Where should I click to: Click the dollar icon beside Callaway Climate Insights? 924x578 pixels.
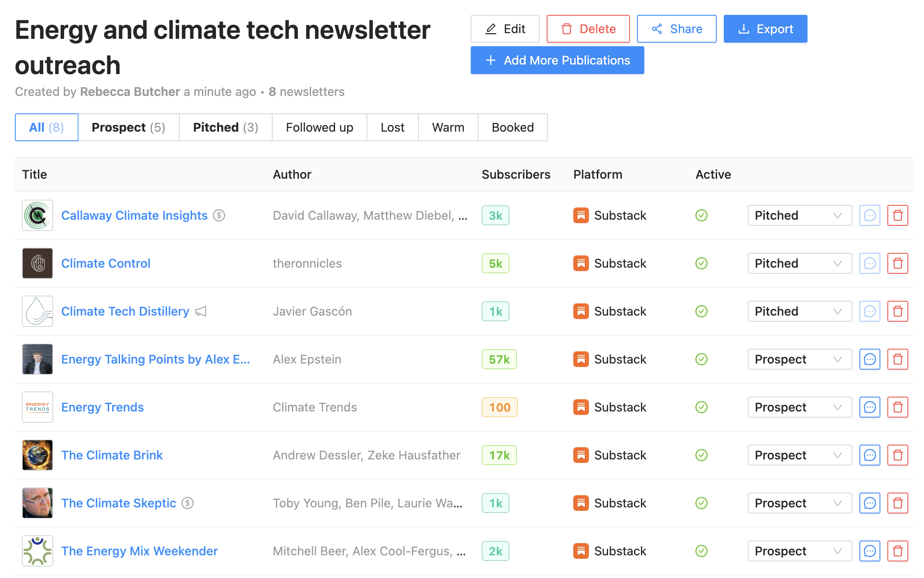click(x=219, y=215)
